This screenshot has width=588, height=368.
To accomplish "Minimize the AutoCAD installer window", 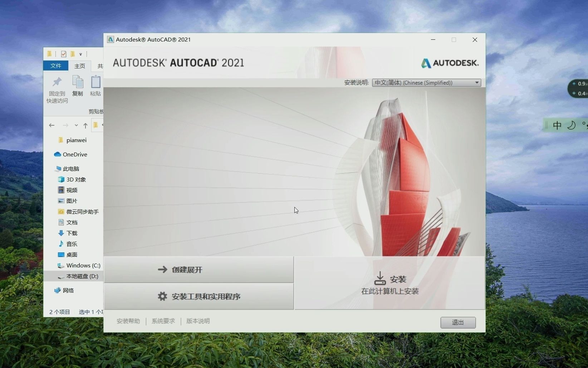I will point(433,40).
